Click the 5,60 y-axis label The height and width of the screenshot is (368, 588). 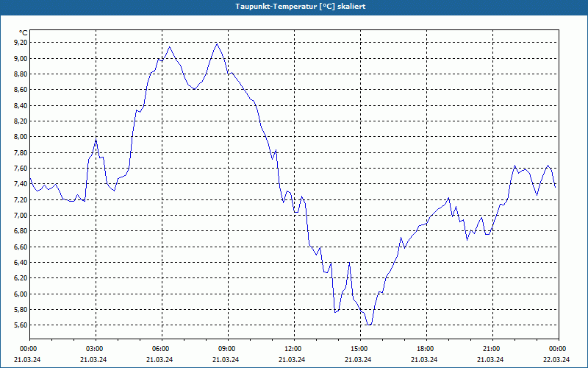click(21, 325)
